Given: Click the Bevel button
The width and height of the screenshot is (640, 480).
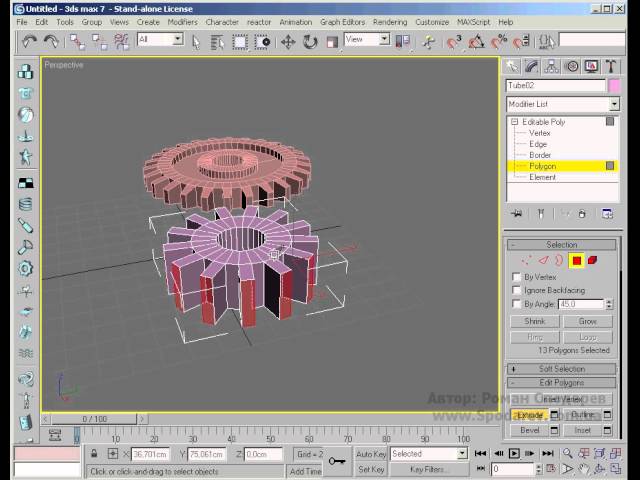Looking at the screenshot, I should tap(528, 430).
